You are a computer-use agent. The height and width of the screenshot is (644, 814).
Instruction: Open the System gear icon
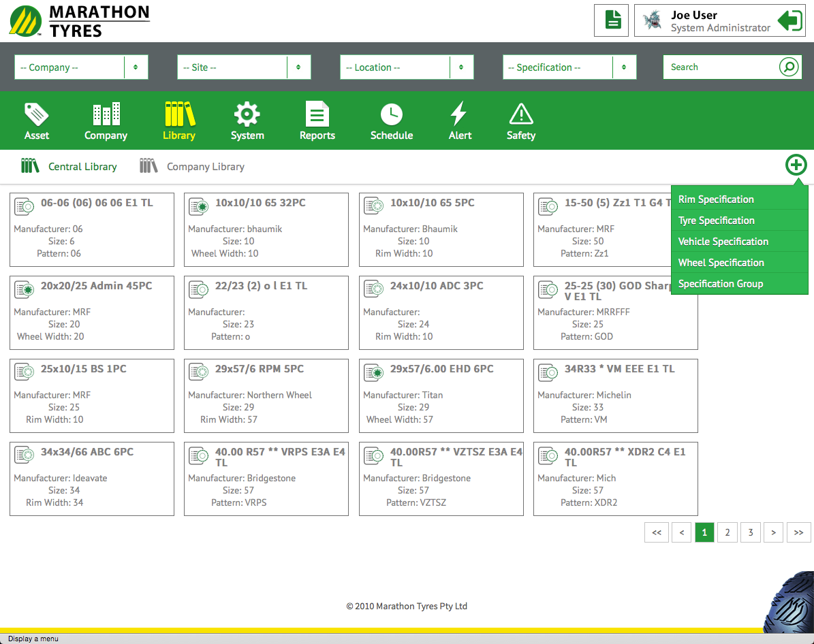[x=247, y=114]
